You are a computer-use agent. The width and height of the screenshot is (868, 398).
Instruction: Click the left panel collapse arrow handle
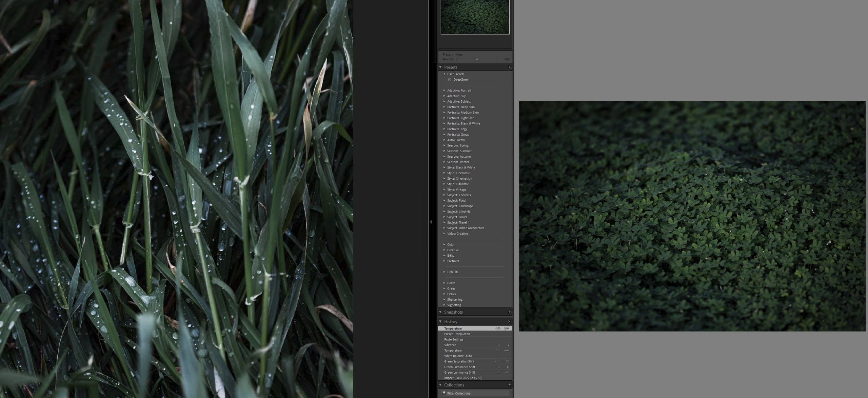point(431,222)
